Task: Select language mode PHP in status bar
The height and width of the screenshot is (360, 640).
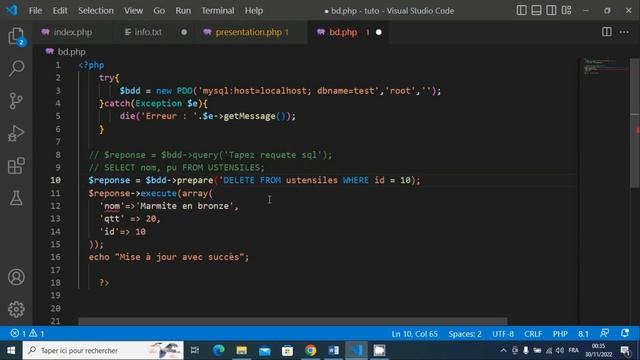Action: (x=560, y=334)
